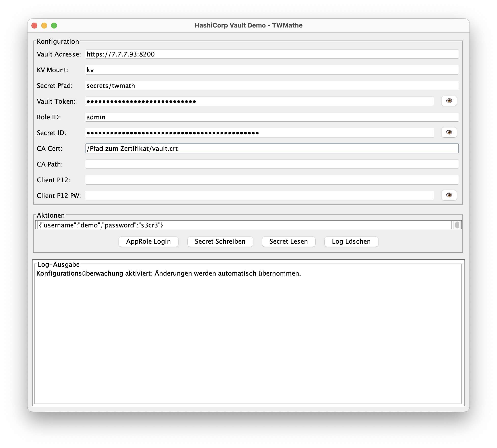
Task: Toggle Client P12 PW visibility eye
Action: (x=449, y=195)
